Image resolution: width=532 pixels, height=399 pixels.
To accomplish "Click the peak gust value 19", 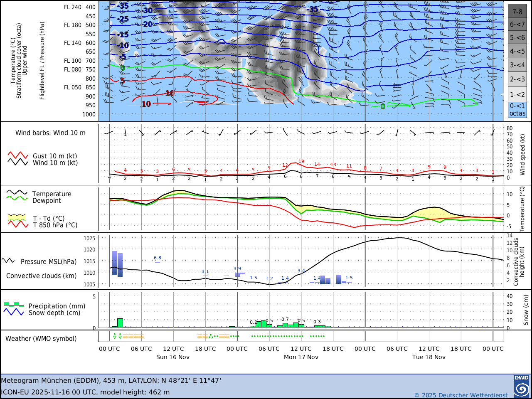I will tap(301, 161).
